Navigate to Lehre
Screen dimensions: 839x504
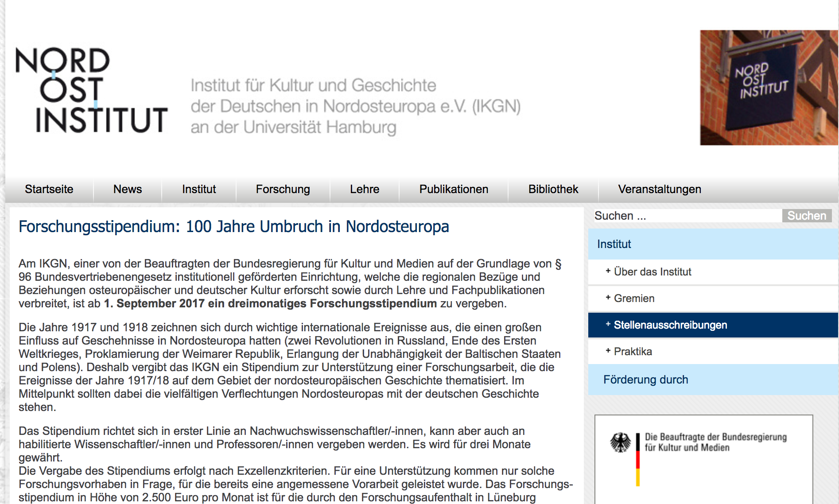(365, 189)
